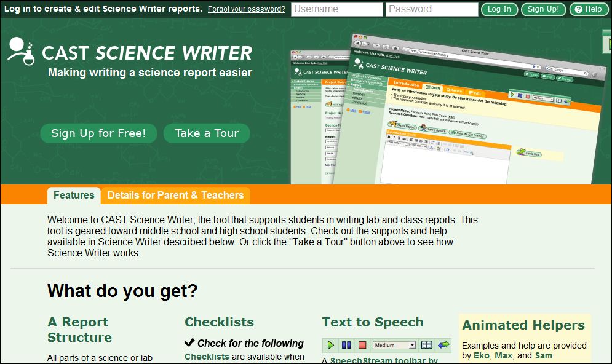The height and width of the screenshot is (364, 612).
Task: Click the blue-green arrows translate icon
Action: coord(443,345)
